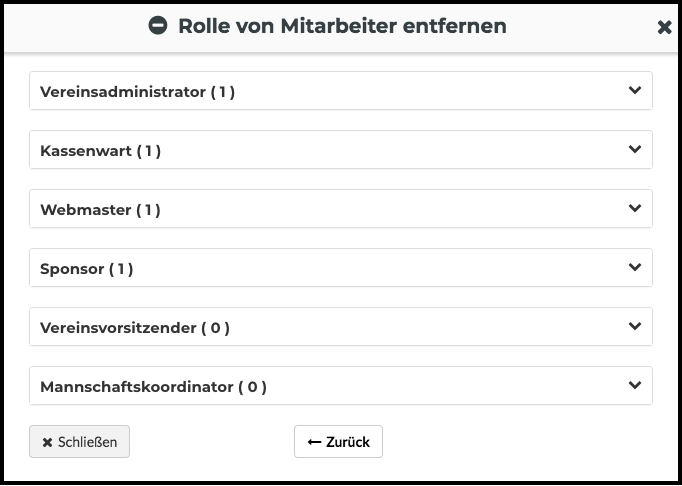
Task: Open the Sponsor (1) accordion
Action: coord(341,268)
